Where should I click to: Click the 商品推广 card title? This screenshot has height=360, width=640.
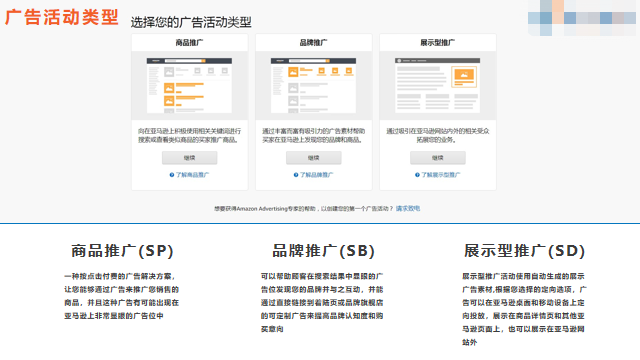click(189, 42)
